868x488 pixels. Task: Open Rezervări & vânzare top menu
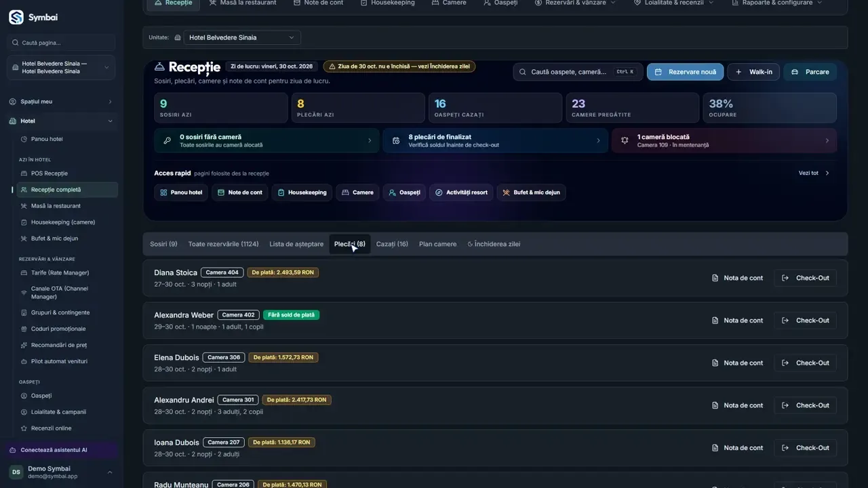[575, 3]
